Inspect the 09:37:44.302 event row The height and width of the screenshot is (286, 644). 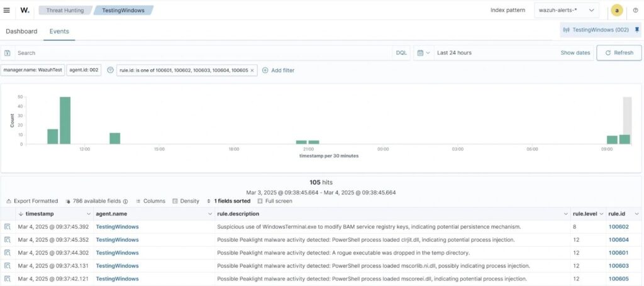click(7, 253)
